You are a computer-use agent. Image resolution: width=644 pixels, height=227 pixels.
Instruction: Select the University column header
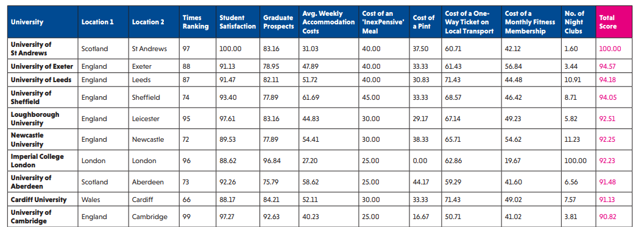[43, 22]
